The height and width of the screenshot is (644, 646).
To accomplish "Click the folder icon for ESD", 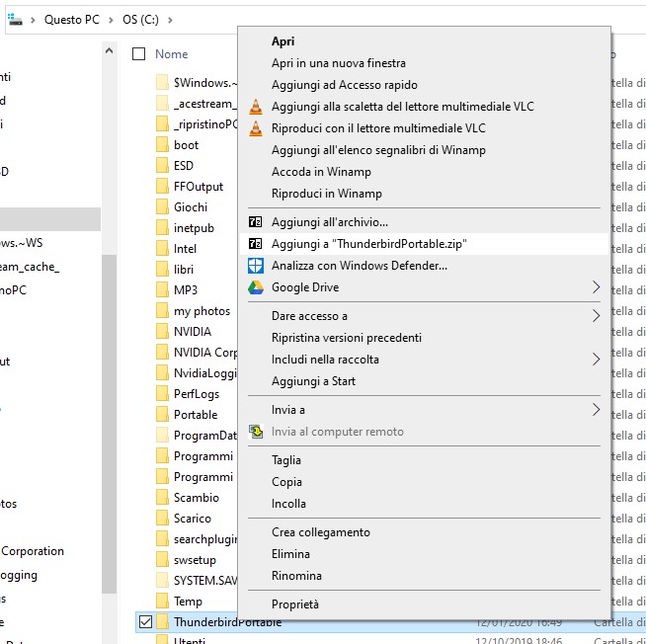I will (x=162, y=165).
